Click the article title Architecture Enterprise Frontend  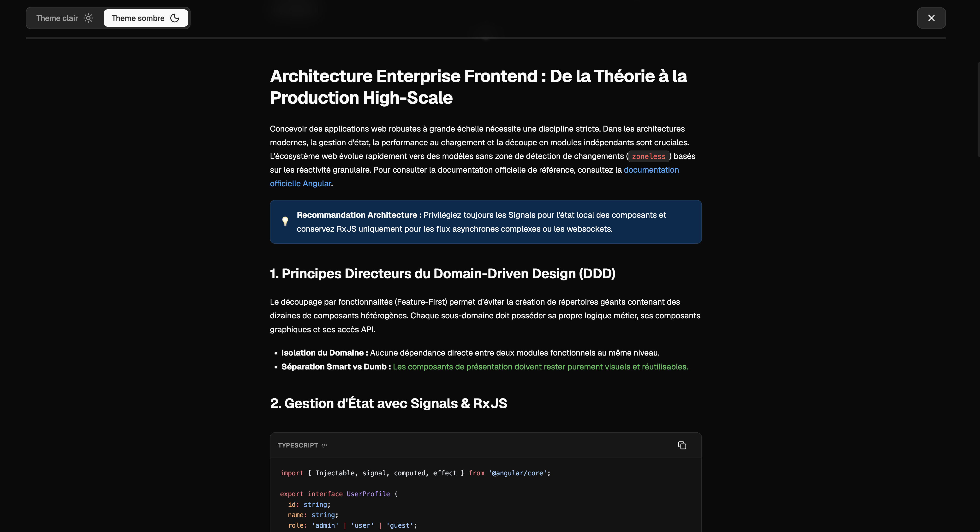[478, 87]
